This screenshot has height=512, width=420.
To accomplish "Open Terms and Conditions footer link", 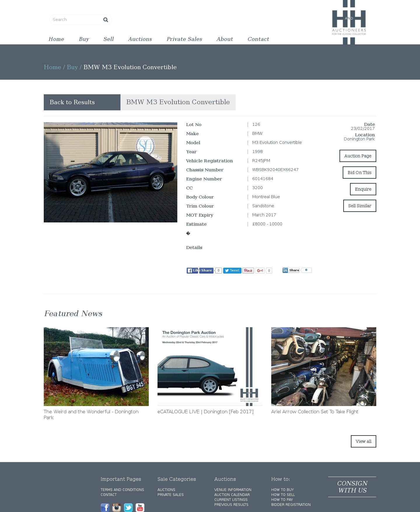I will (x=122, y=490).
